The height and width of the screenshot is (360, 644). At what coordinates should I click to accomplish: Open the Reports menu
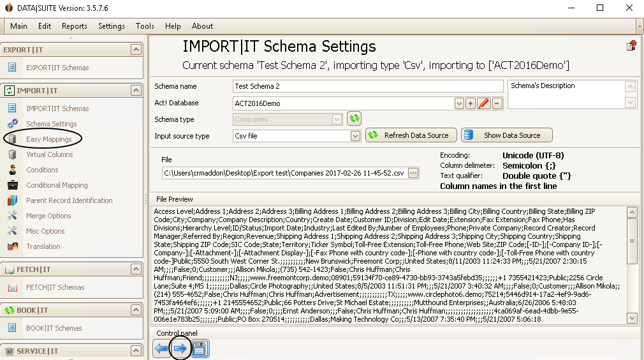click(75, 26)
